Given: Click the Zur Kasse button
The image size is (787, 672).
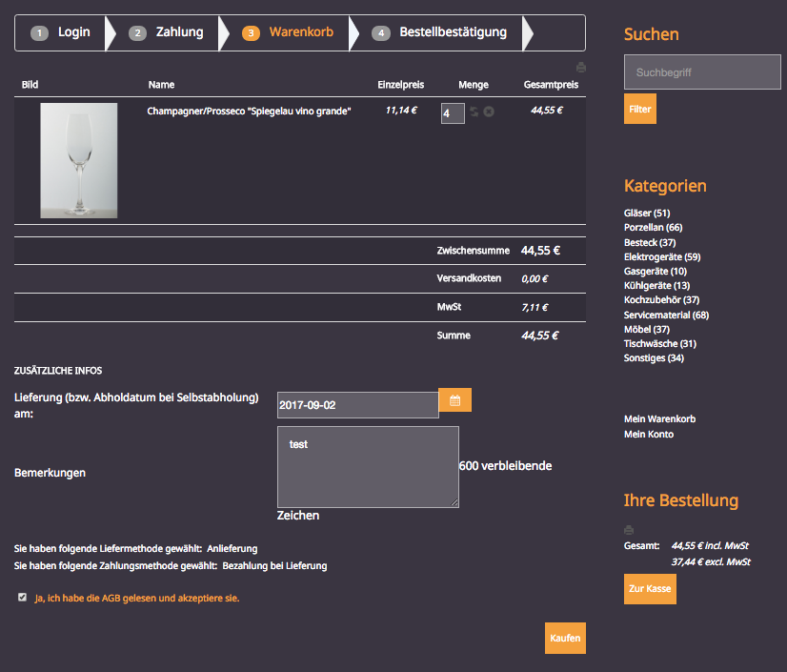Looking at the screenshot, I should (650, 589).
